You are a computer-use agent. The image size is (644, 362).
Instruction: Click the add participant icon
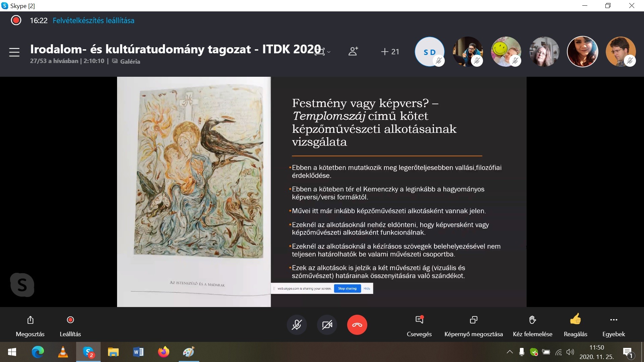[x=353, y=51]
